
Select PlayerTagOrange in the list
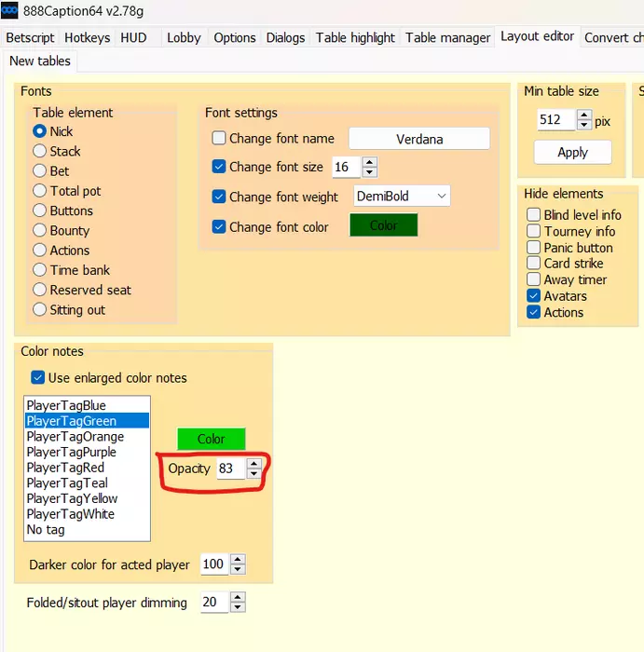(87, 436)
